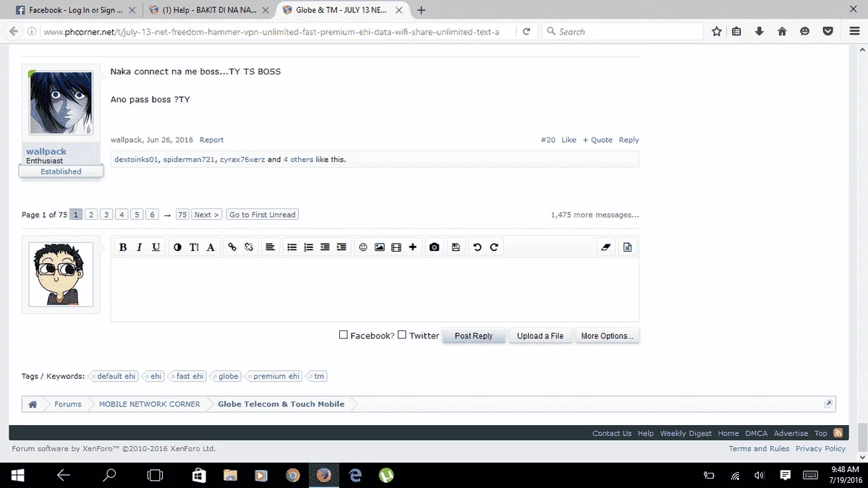Click the Post Reply button
Image resolution: width=868 pixels, height=488 pixels.
tap(474, 336)
